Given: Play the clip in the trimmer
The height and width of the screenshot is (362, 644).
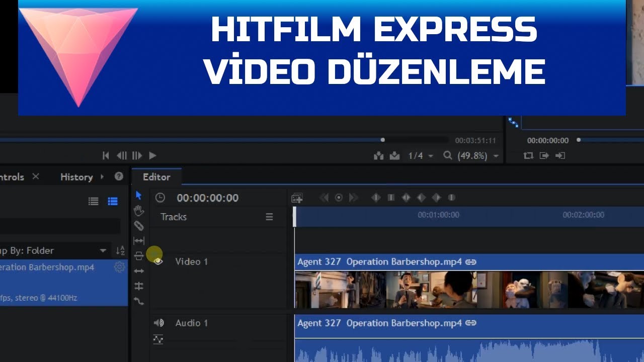Looking at the screenshot, I should pyautogui.click(x=153, y=156).
